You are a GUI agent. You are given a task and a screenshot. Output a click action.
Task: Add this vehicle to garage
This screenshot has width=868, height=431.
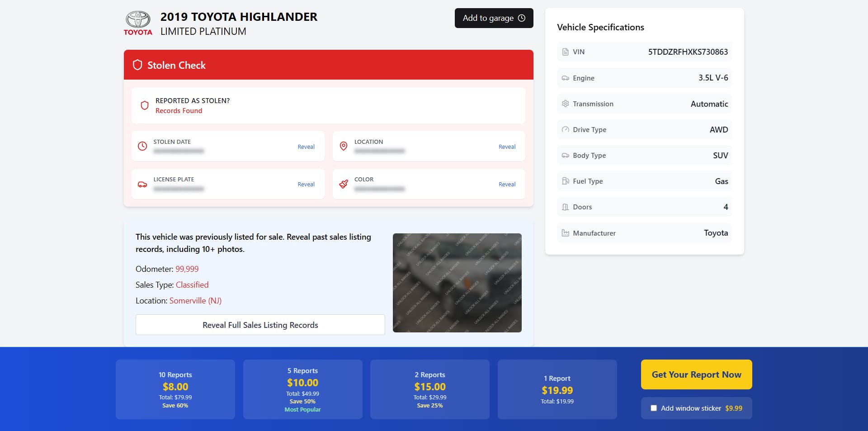point(494,18)
